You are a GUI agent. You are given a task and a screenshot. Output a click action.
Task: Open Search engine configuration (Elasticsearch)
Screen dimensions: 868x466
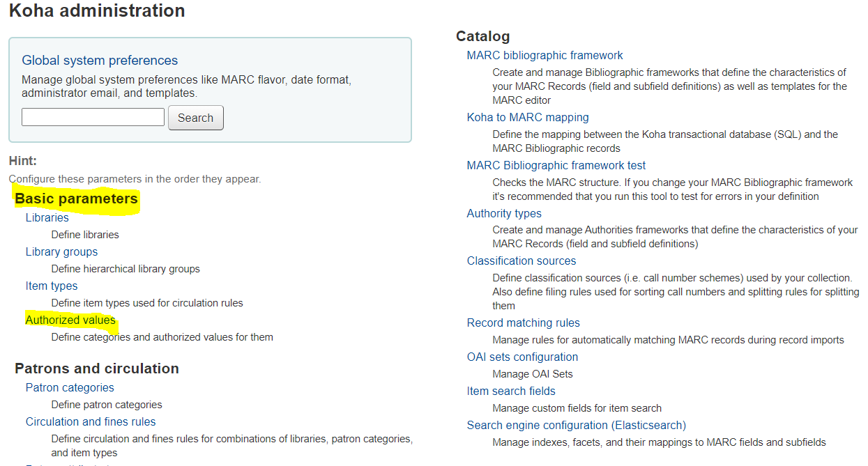point(577,426)
